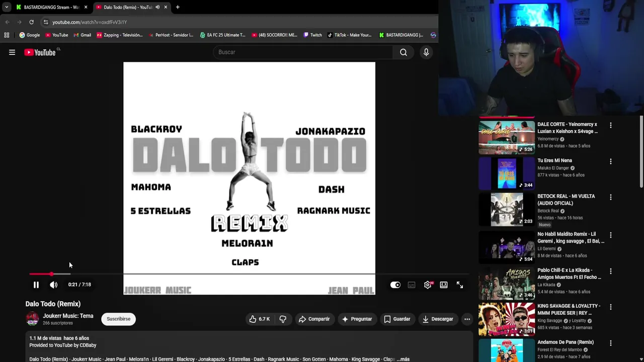Screen dimensions: 644x362
Task: Switch to theater mode view
Action: [444, 285]
